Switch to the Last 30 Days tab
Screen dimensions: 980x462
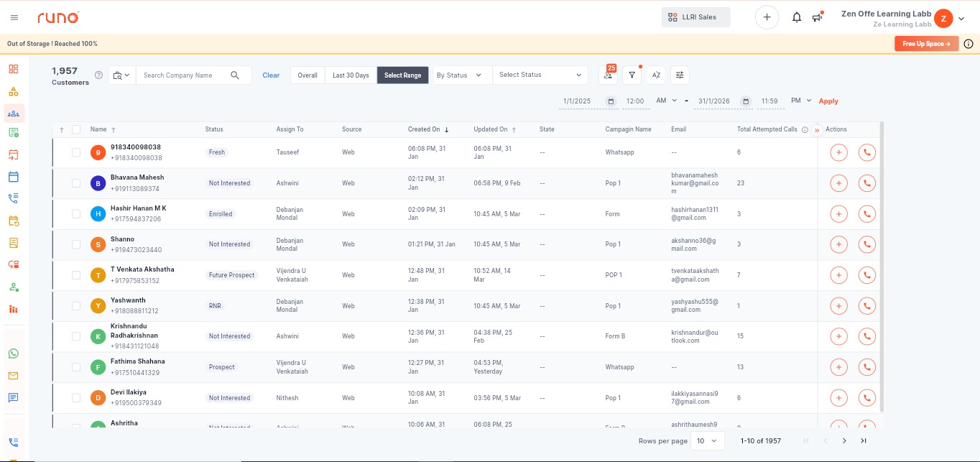click(351, 75)
